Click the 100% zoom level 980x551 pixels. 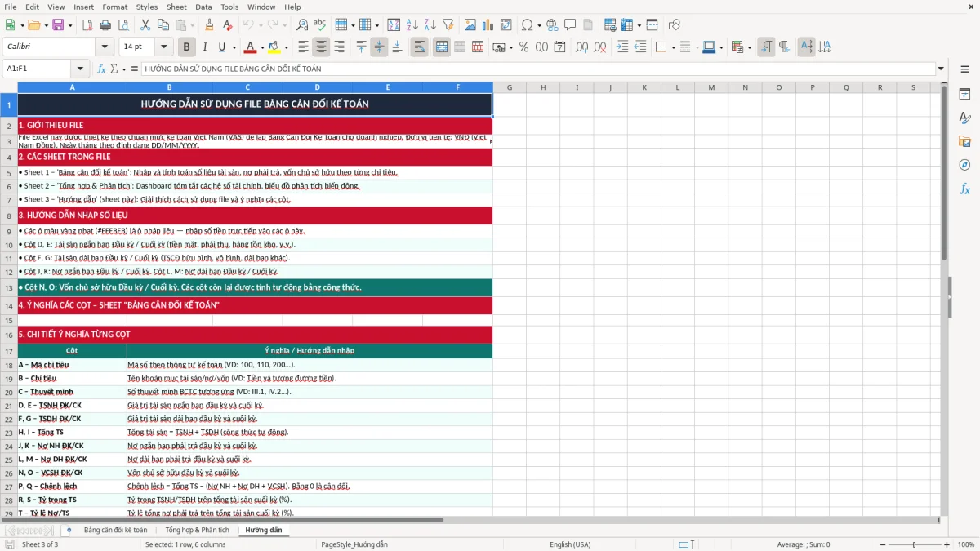coord(966,544)
